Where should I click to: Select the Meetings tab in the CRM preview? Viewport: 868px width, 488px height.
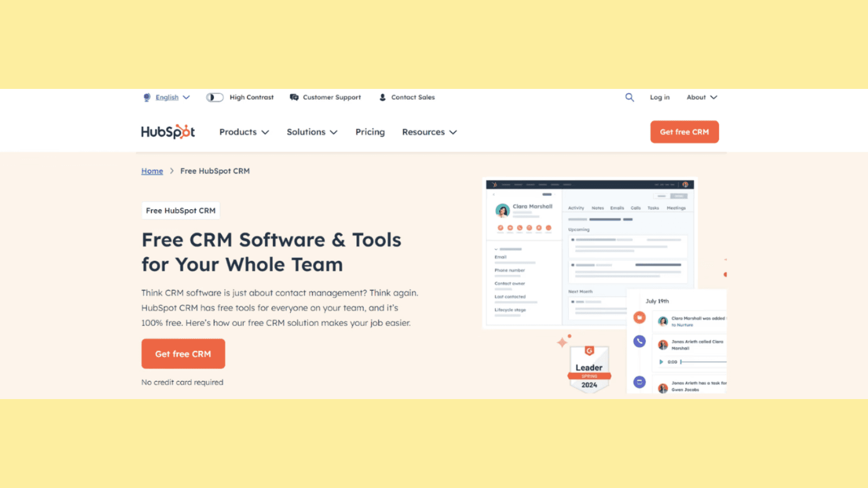coord(676,208)
